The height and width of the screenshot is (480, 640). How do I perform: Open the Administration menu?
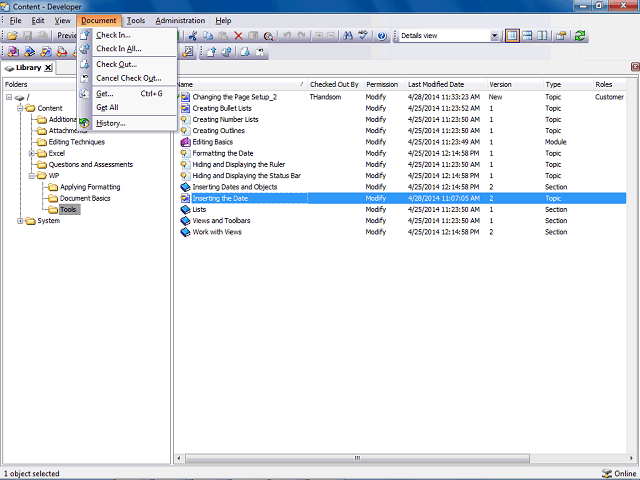coord(180,20)
